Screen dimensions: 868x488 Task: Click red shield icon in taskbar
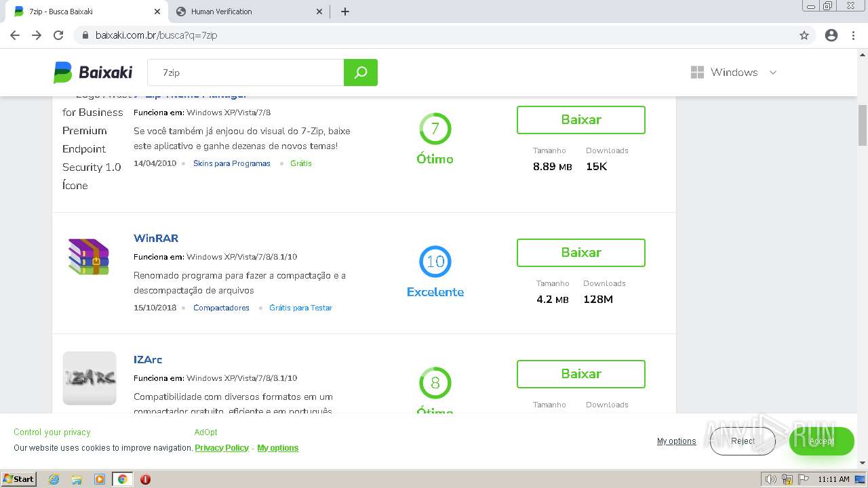pyautogui.click(x=145, y=479)
